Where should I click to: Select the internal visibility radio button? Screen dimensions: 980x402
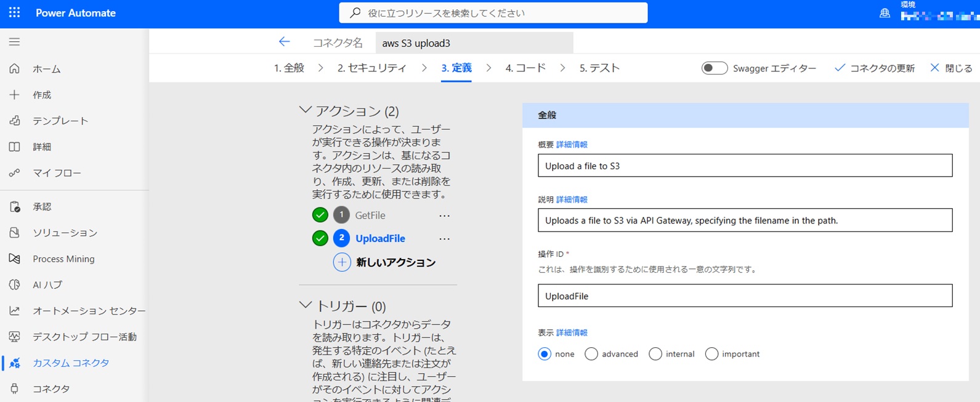coord(655,354)
